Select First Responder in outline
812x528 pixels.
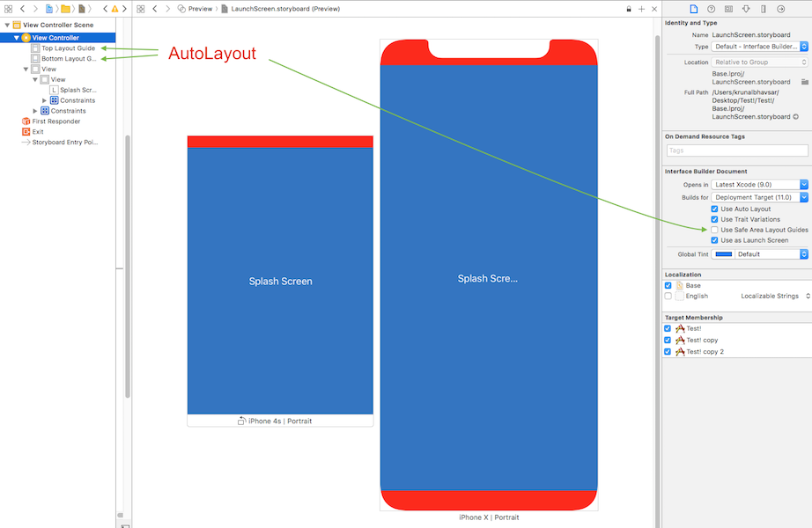tap(51, 121)
